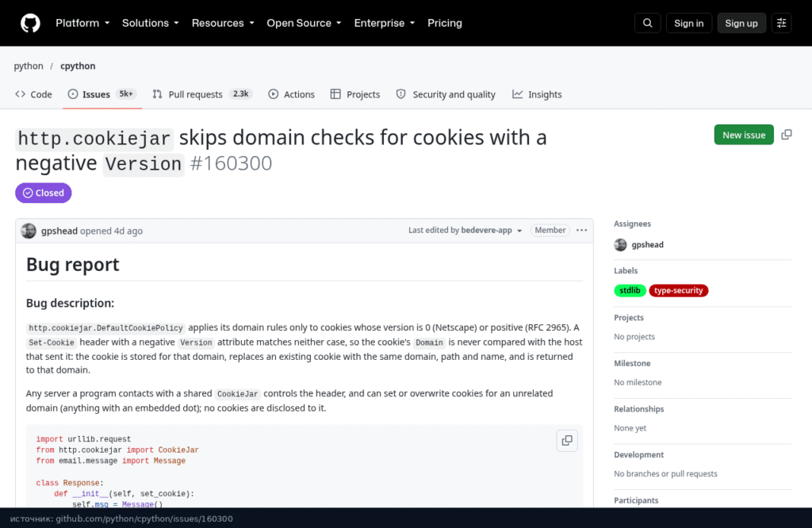The width and height of the screenshot is (812, 528).
Task: Switch to the Code tab
Action: 33,94
